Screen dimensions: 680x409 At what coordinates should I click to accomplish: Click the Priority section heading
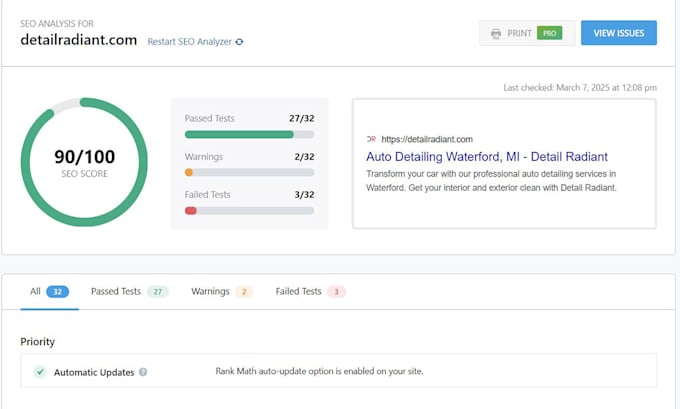(x=38, y=342)
